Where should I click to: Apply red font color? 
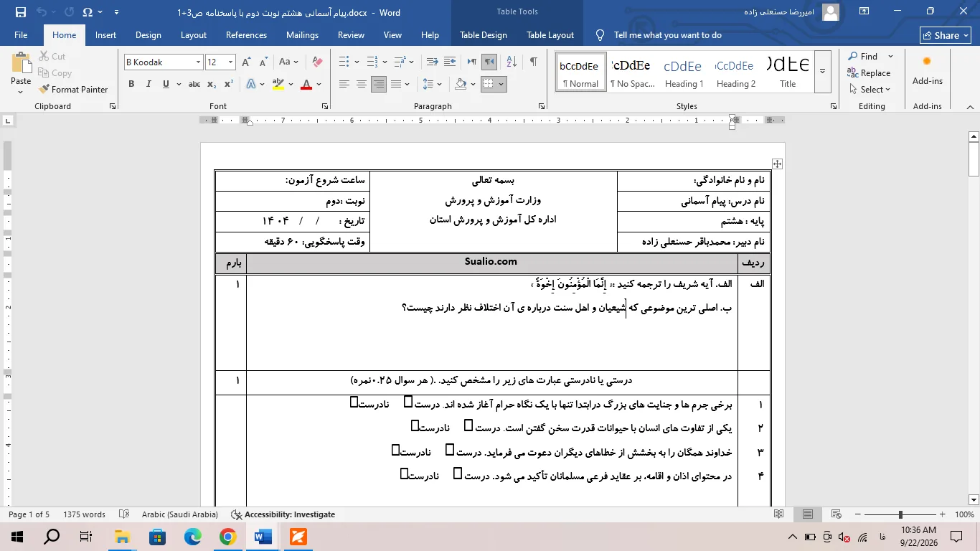point(306,84)
